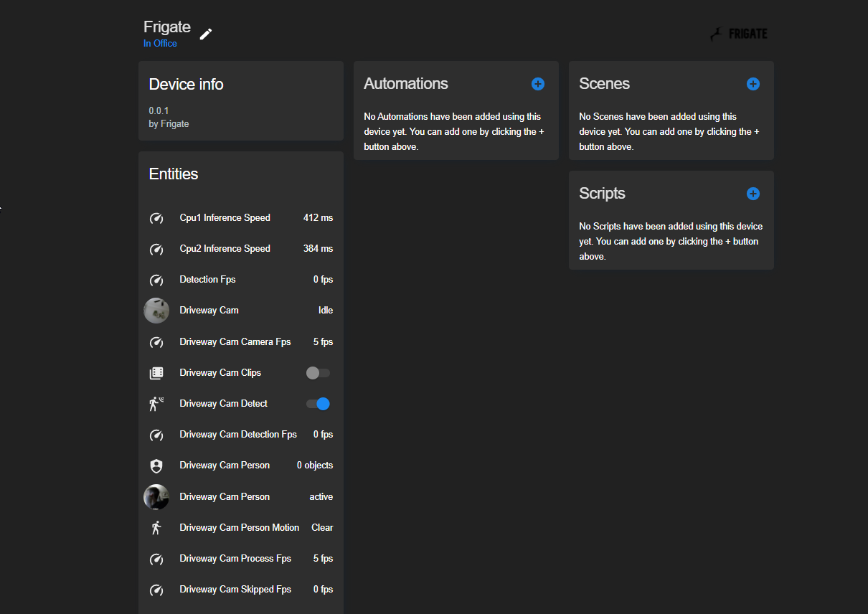The width and height of the screenshot is (868, 614).
Task: Click the Clear motion state value
Action: click(x=322, y=528)
